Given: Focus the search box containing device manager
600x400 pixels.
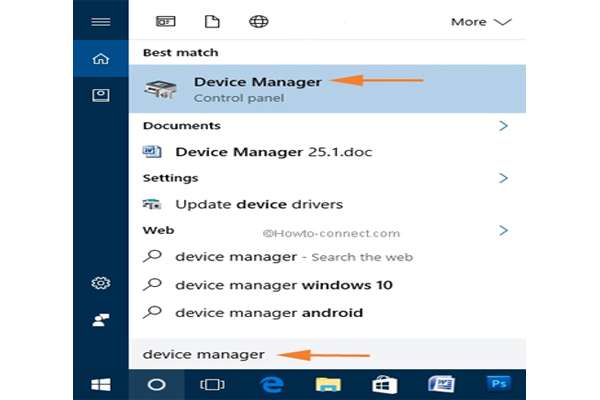Looking at the screenshot, I should tap(327, 354).
